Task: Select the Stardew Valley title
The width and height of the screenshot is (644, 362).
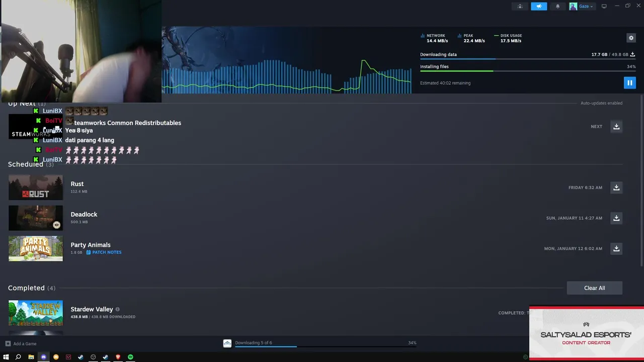Action: [x=92, y=309]
